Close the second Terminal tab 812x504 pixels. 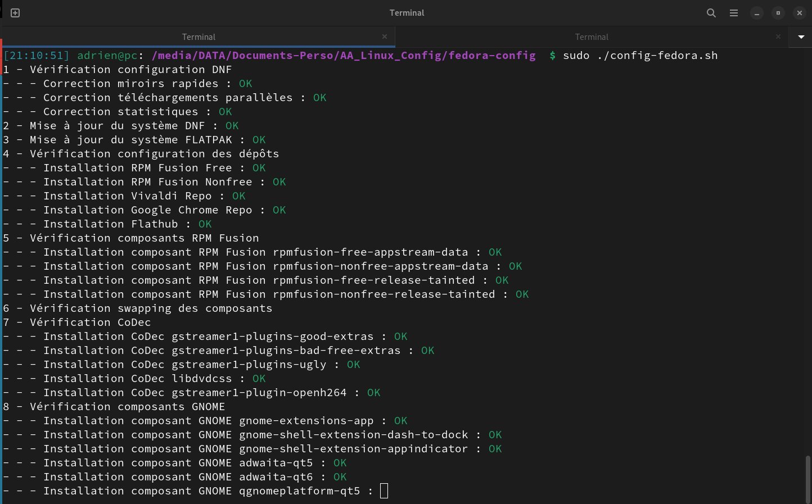tap(778, 37)
